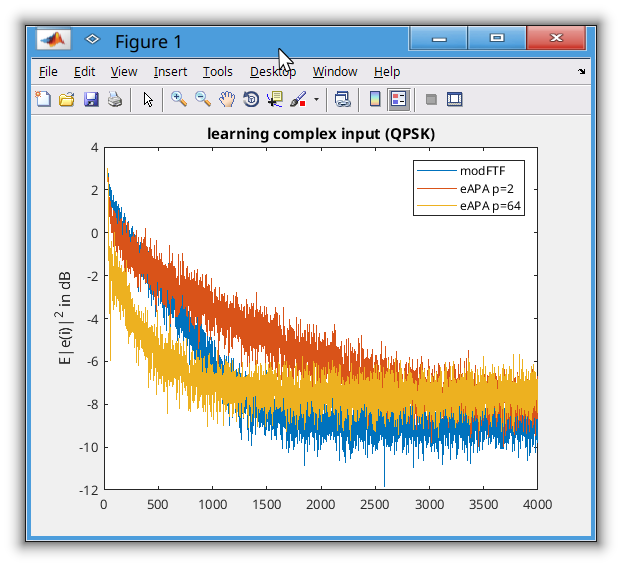Open the Insert menu
Image resolution: width=622 pixels, height=567 pixels.
click(x=170, y=72)
